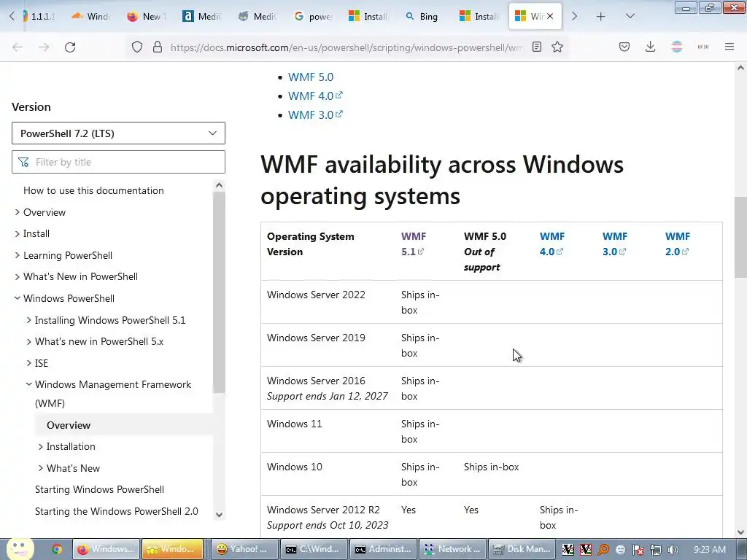Expand the Installation node under WMF
Viewport: 747px width, 560px height.
coord(41,447)
